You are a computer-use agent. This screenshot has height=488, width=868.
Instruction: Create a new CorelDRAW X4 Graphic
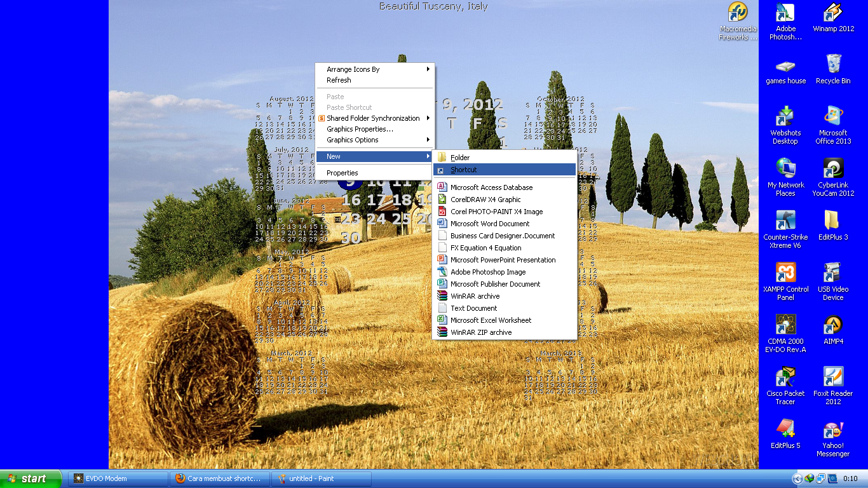(x=505, y=200)
